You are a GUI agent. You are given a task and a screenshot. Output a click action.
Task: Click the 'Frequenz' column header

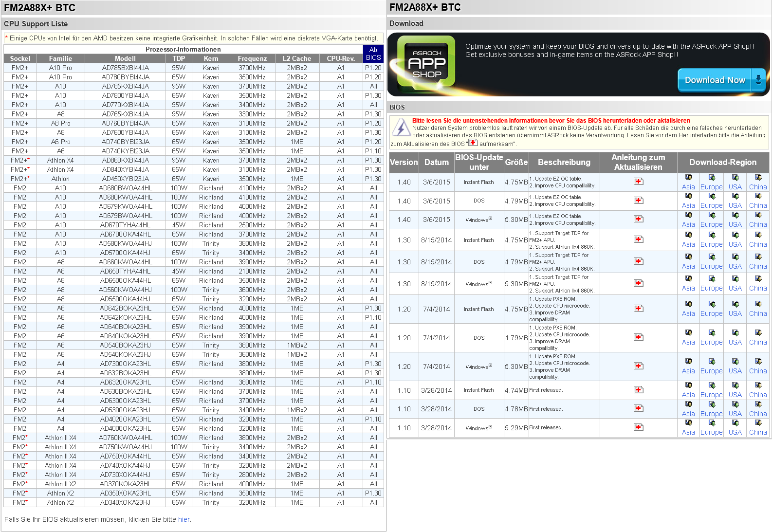click(x=252, y=58)
